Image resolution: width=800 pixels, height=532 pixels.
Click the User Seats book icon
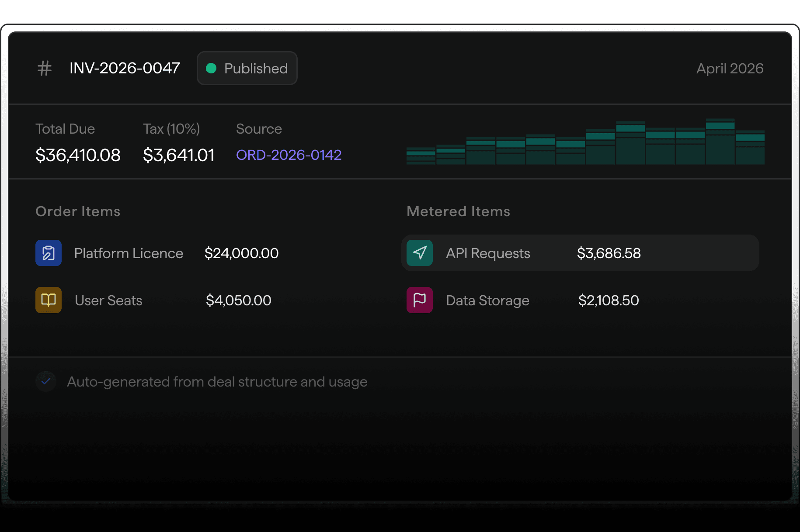coord(49,300)
